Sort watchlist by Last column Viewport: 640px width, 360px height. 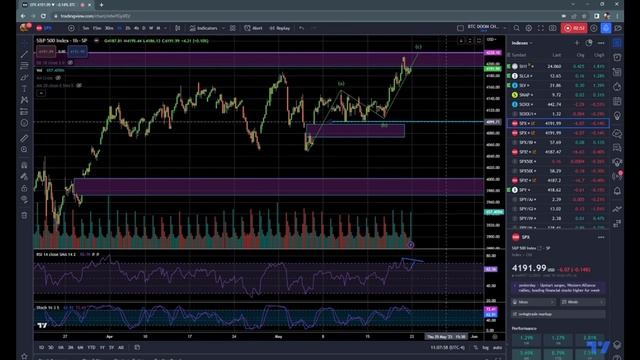557,55
